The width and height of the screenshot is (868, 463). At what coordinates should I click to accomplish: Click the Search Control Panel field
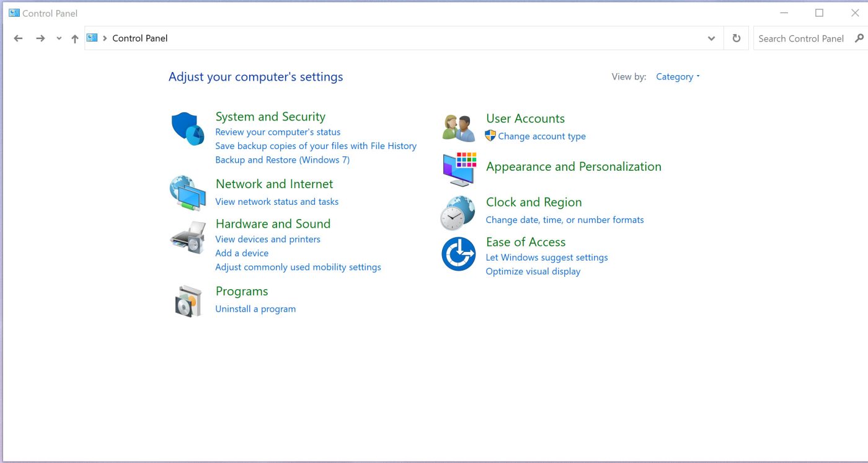[x=801, y=38]
